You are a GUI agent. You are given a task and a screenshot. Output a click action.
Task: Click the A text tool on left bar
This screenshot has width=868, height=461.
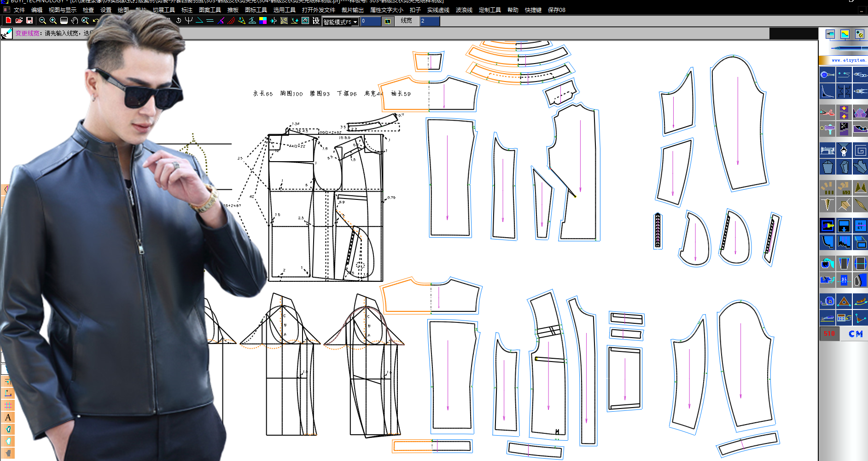pos(8,417)
